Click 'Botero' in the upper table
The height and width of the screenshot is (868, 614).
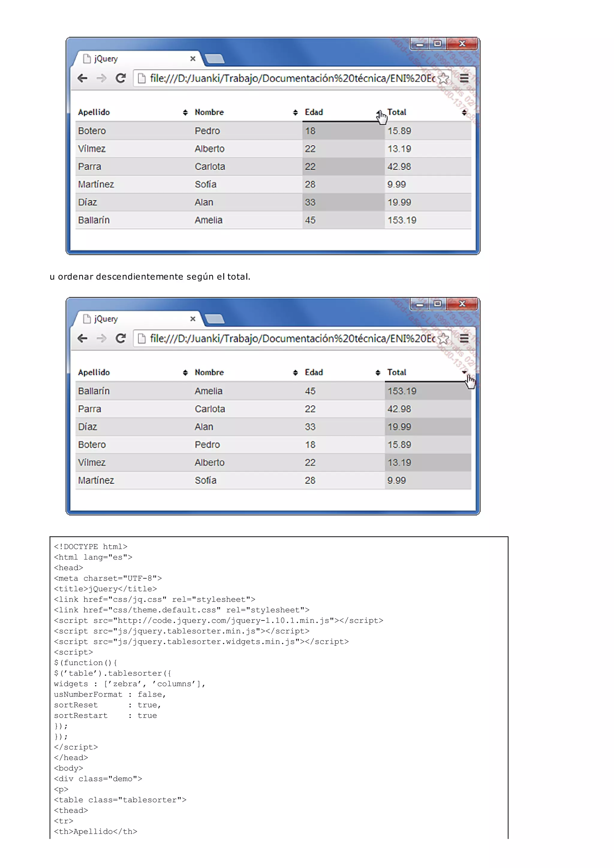coord(92,131)
